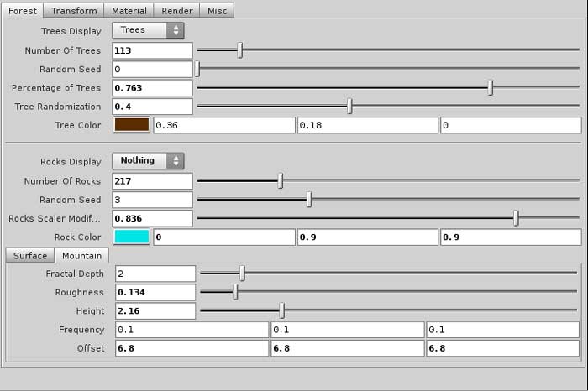The image size is (588, 391).
Task: Click the Roughness label
Action: (x=80, y=293)
